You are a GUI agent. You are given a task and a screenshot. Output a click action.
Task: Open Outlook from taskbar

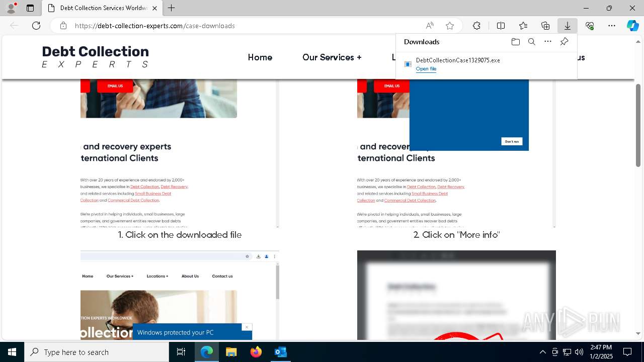tap(281, 352)
